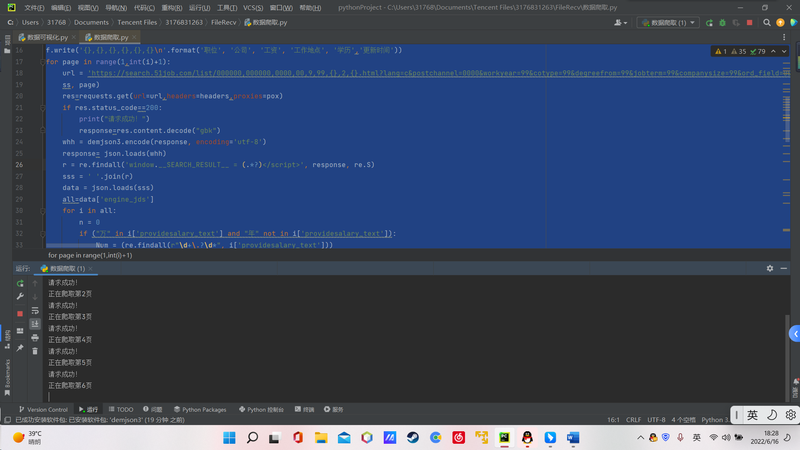800x450 pixels.
Task: Rerun the script from the top toolbar
Action: pos(709,22)
